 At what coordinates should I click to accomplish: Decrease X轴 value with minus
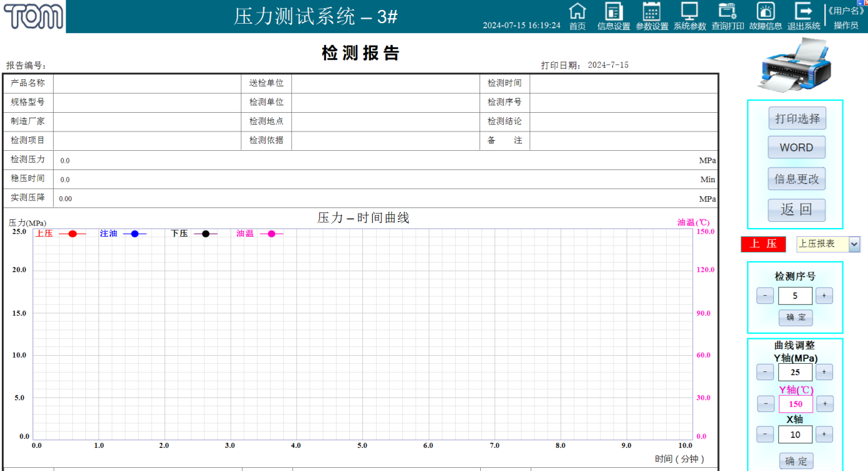tap(765, 434)
